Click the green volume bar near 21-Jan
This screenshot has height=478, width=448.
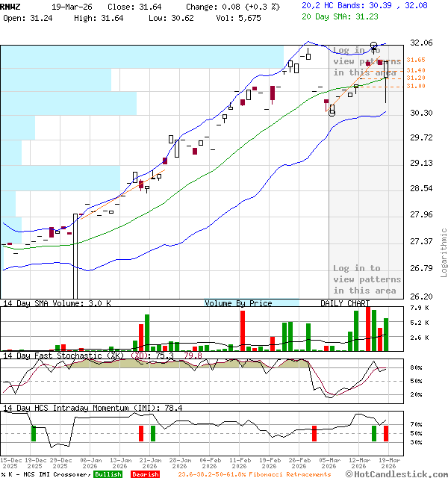(x=148, y=332)
